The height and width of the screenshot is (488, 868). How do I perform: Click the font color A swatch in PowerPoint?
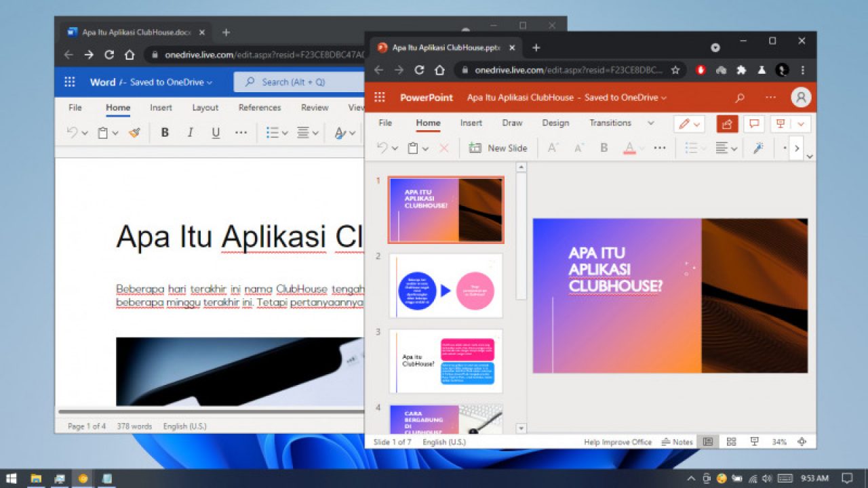click(x=629, y=148)
